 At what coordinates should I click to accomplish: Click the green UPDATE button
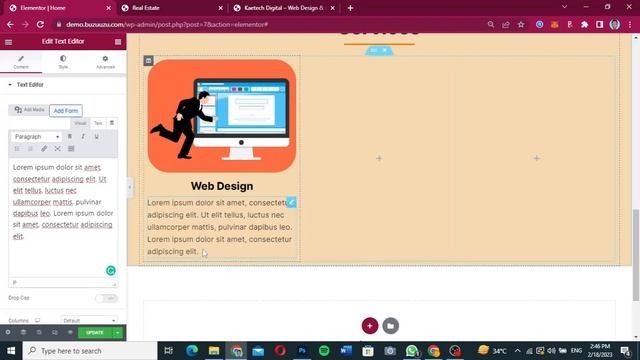(95, 333)
